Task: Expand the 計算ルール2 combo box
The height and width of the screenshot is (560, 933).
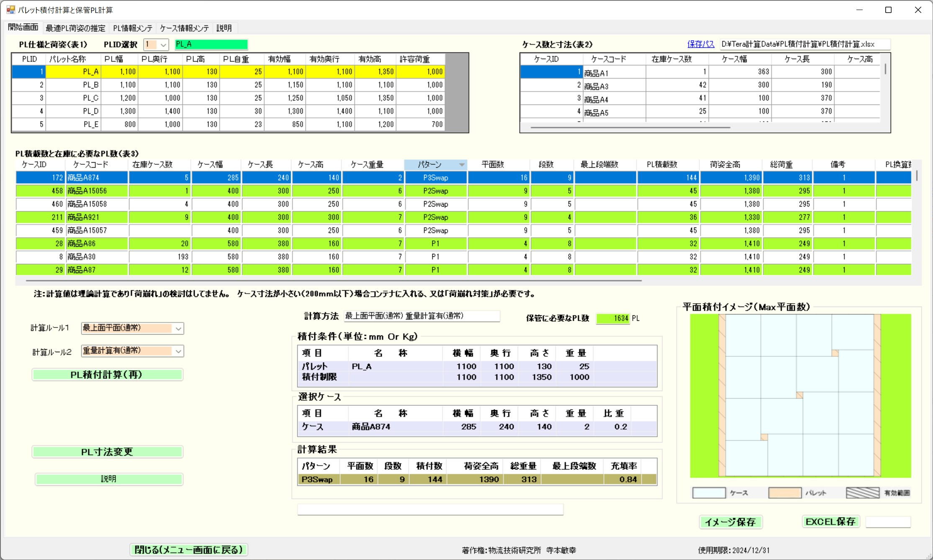Action: (x=178, y=351)
